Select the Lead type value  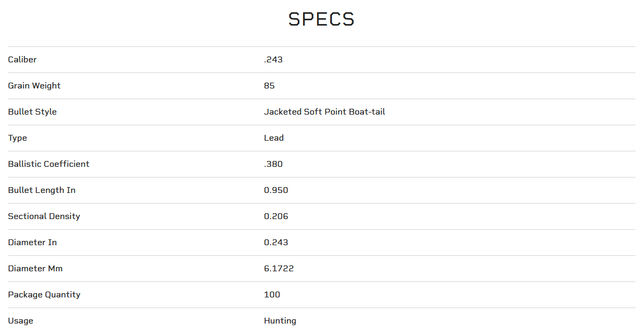(274, 138)
